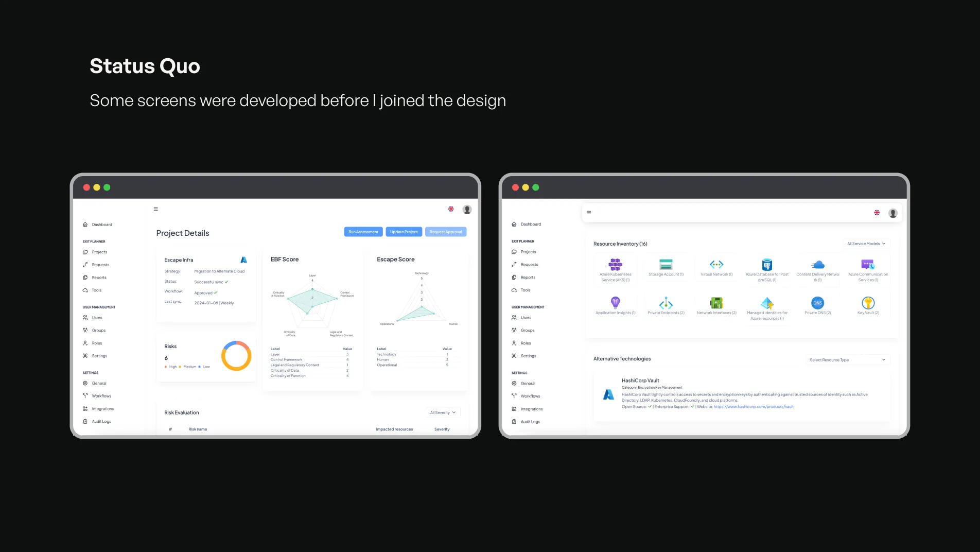Click the 'Impacted resources' column header
The width and height of the screenshot is (980, 552).
pos(394,429)
